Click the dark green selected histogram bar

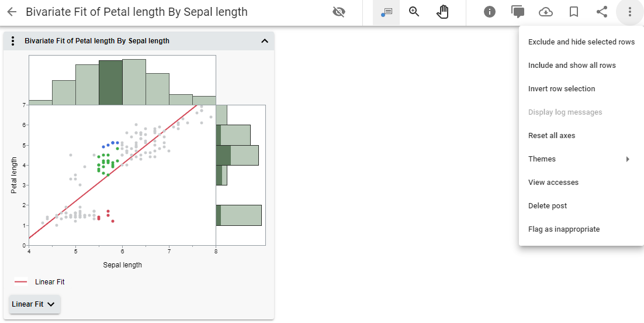[110, 83]
